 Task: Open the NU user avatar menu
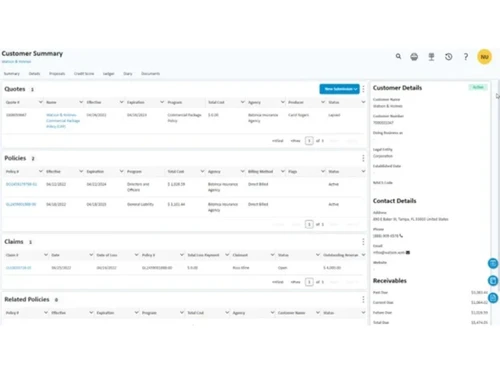pyautogui.click(x=484, y=57)
